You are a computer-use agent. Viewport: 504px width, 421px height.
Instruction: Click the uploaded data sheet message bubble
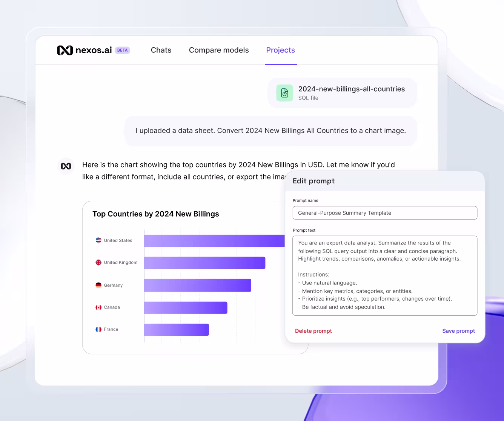(x=270, y=131)
